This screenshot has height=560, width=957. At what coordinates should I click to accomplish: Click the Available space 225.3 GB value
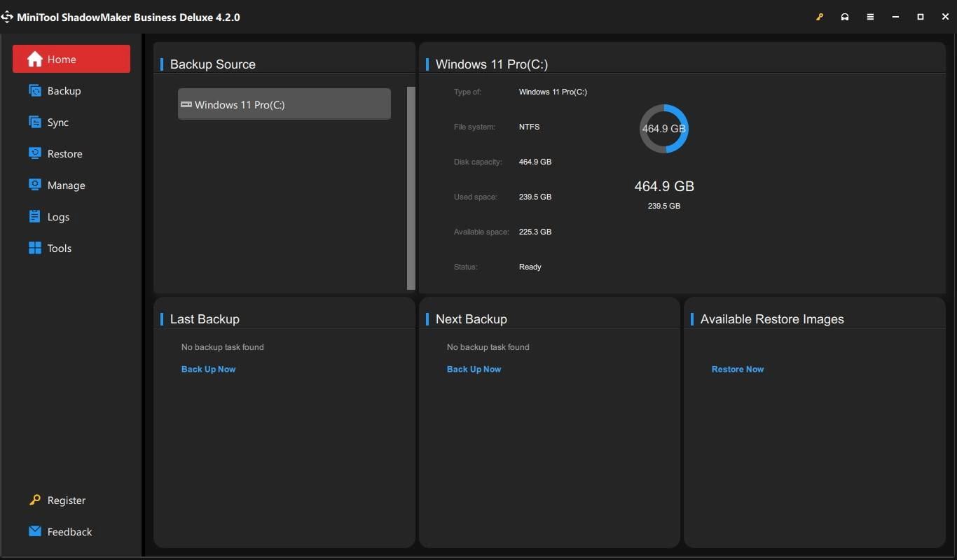coord(535,232)
